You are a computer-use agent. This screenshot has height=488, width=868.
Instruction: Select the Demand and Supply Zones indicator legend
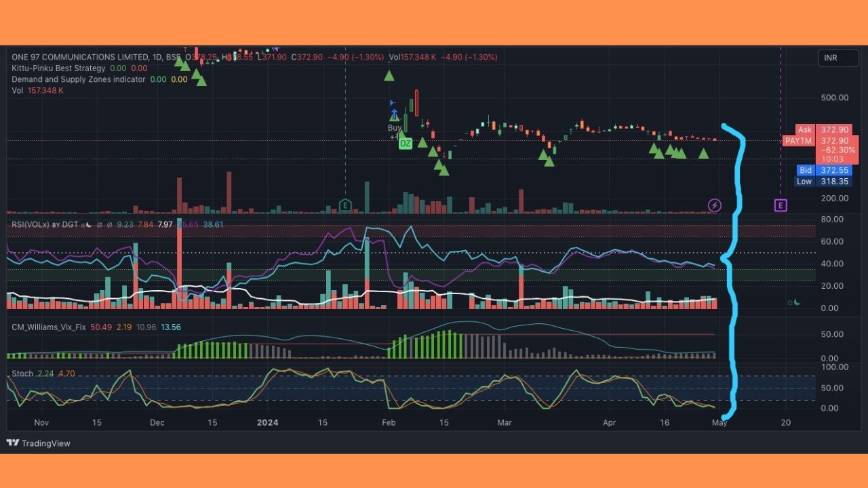point(79,79)
